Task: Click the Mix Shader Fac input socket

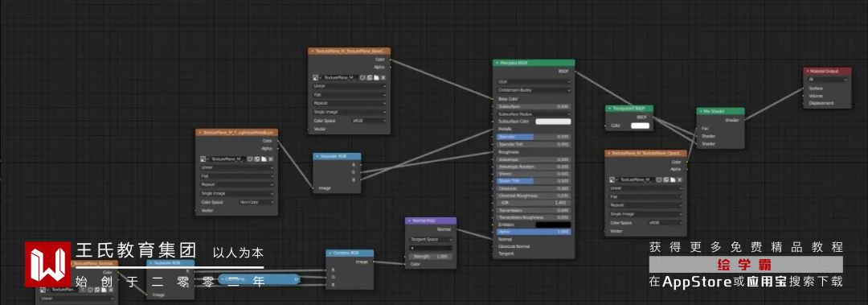Action: click(696, 128)
